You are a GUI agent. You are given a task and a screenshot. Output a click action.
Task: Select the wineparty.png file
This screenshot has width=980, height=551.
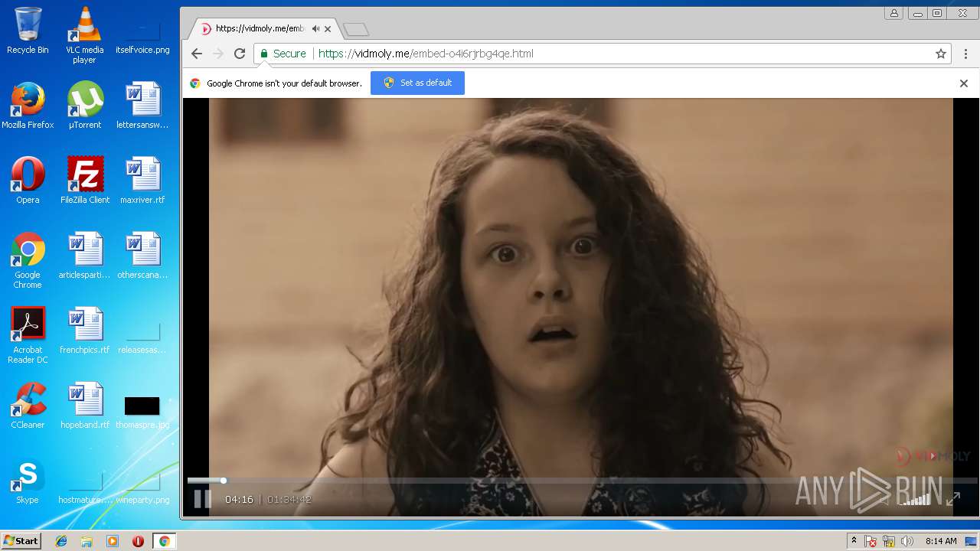pos(142,488)
